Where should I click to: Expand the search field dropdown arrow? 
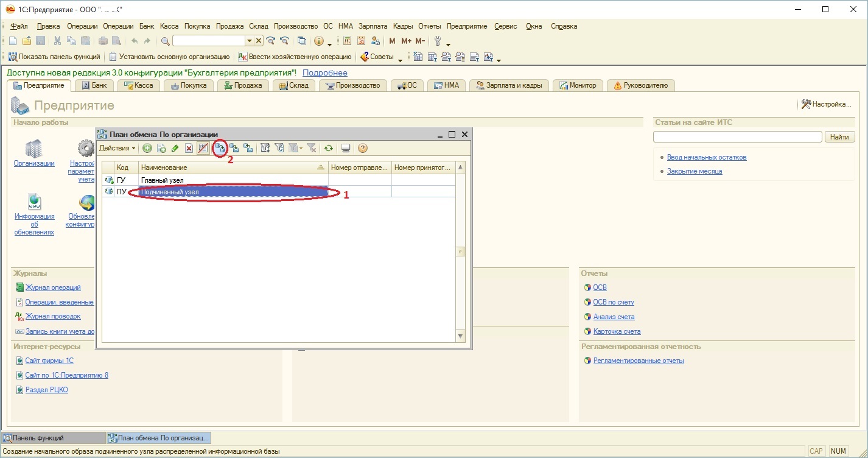249,41
